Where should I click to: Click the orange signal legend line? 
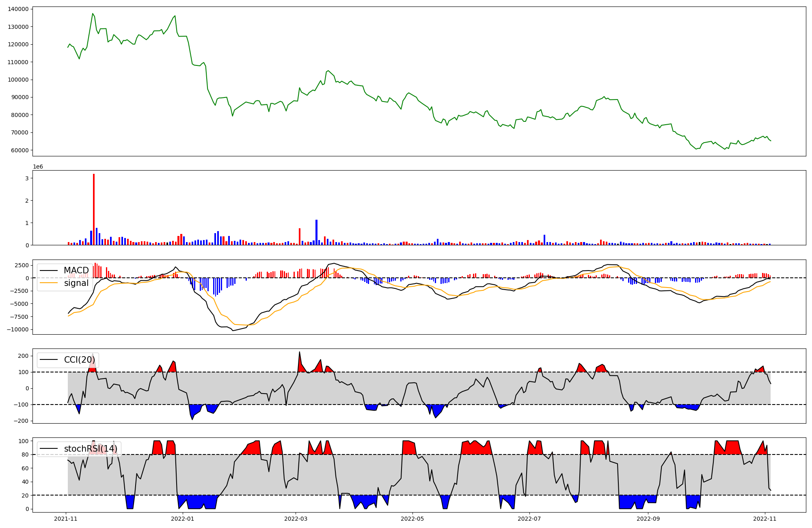(x=50, y=283)
